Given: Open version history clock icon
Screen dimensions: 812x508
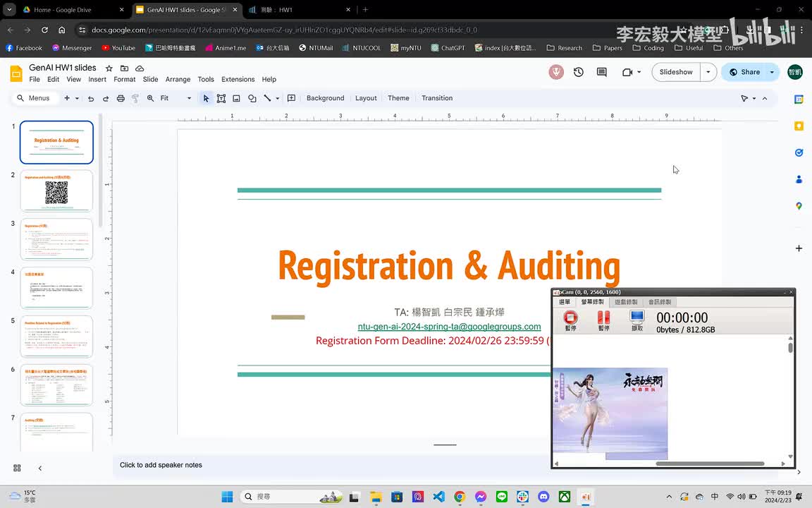Looking at the screenshot, I should (x=579, y=72).
